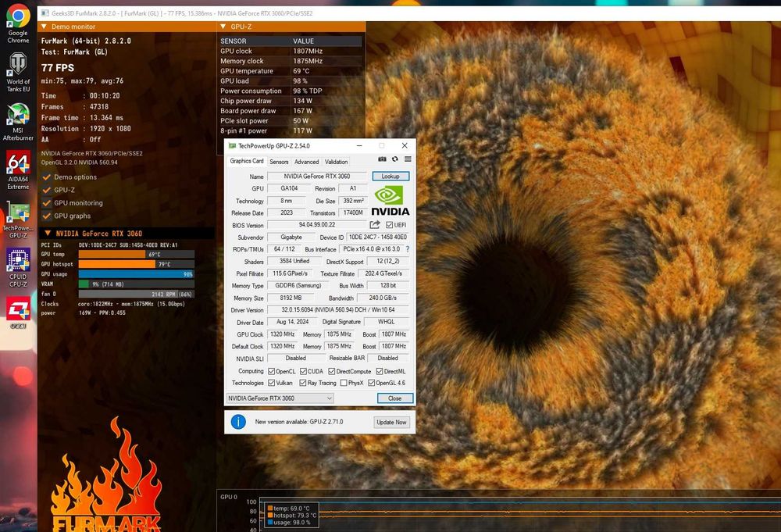The height and width of the screenshot is (532, 781).
Task: Switch to the Graphics Card tab
Action: [x=247, y=161]
